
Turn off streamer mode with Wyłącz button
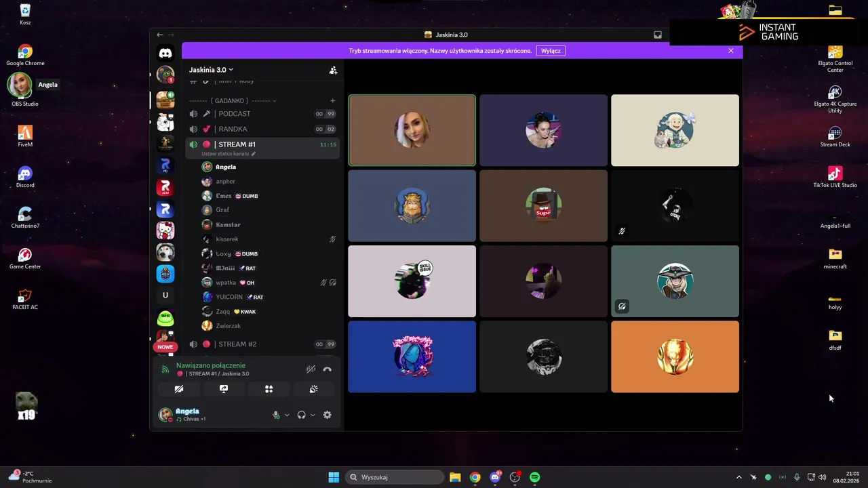coord(551,51)
